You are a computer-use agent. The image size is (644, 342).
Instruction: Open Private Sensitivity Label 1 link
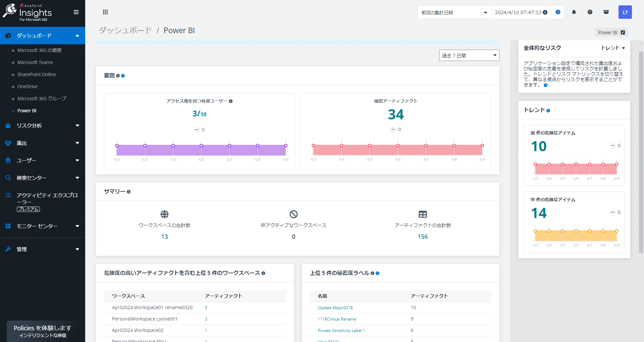341,331
